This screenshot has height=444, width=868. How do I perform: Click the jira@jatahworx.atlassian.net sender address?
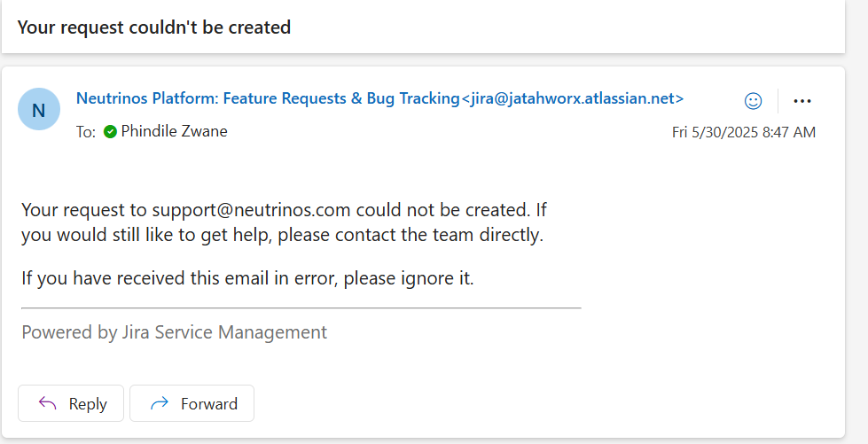(573, 98)
